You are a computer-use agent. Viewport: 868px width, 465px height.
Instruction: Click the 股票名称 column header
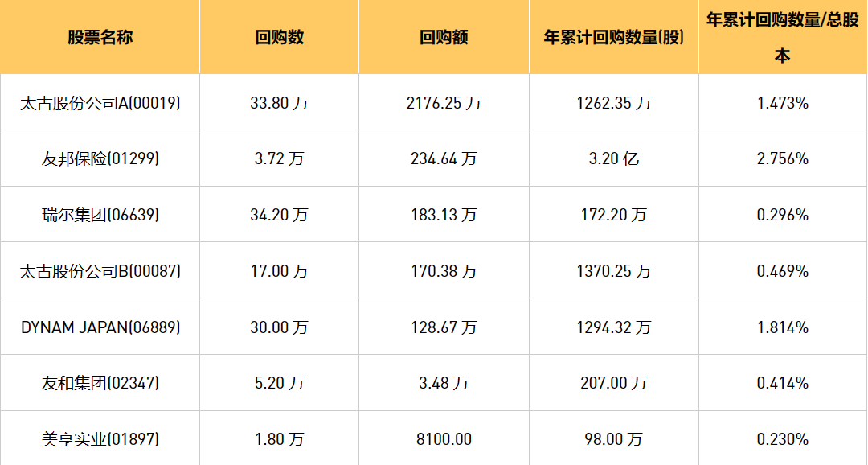point(100,38)
